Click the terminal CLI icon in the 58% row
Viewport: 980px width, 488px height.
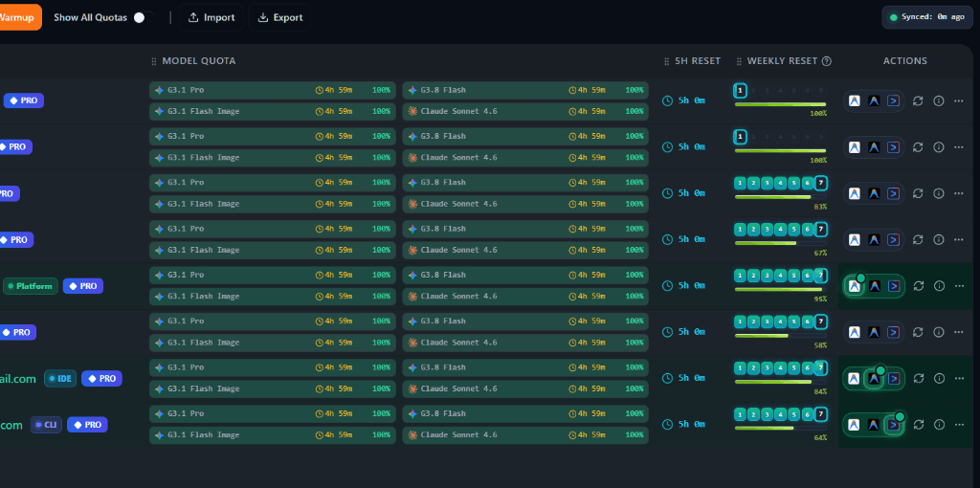893,332
